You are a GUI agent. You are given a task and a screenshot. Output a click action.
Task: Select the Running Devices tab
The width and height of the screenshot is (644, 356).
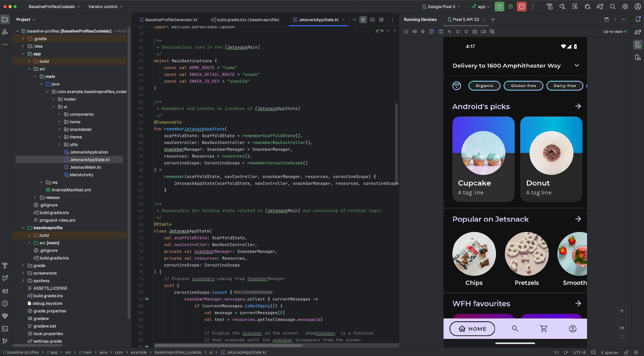click(x=419, y=20)
